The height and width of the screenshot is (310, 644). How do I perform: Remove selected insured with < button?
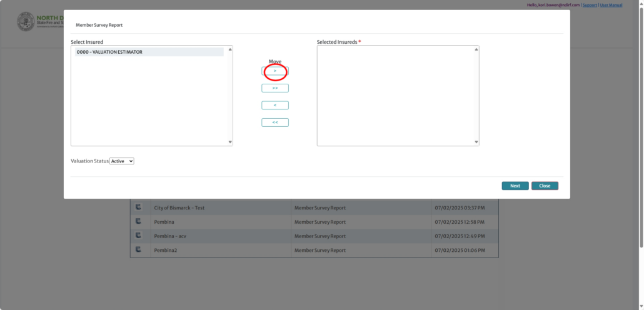click(275, 105)
